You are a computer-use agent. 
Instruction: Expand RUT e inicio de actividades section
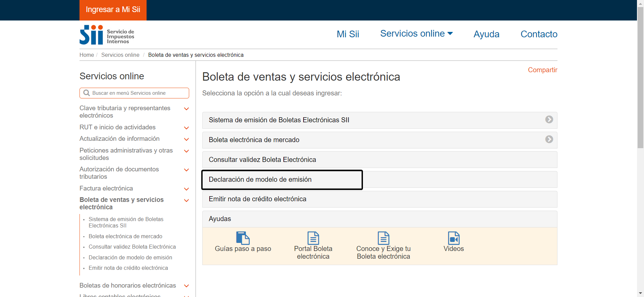pos(186,128)
